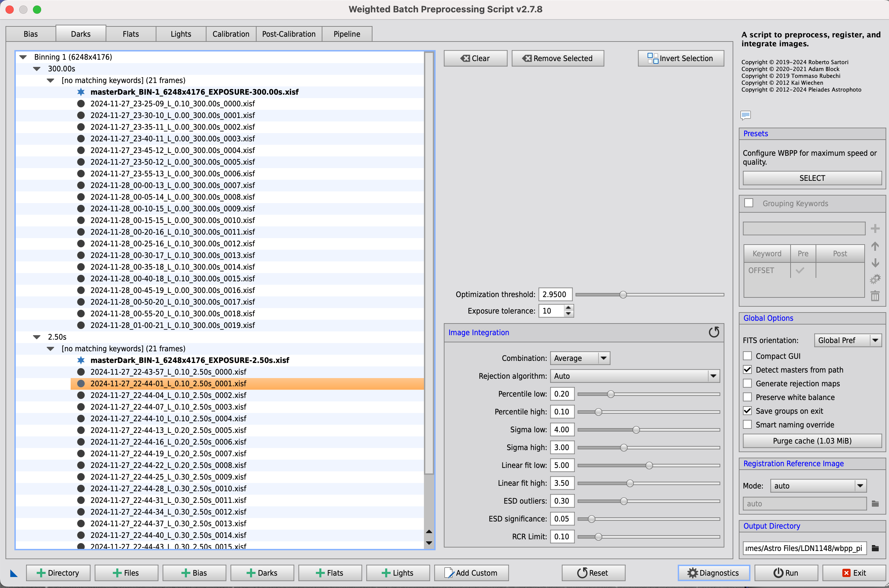Click the Sigma low slider
This screenshot has width=889, height=588.
click(649, 430)
